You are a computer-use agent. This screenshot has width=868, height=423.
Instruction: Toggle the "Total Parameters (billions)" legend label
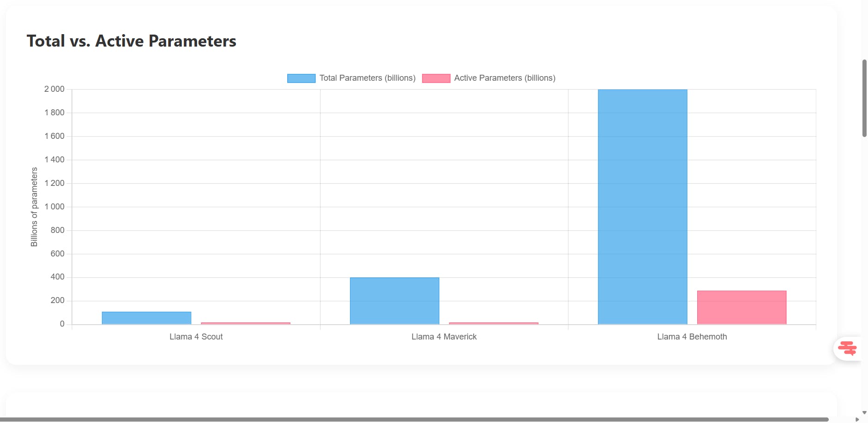coord(368,78)
